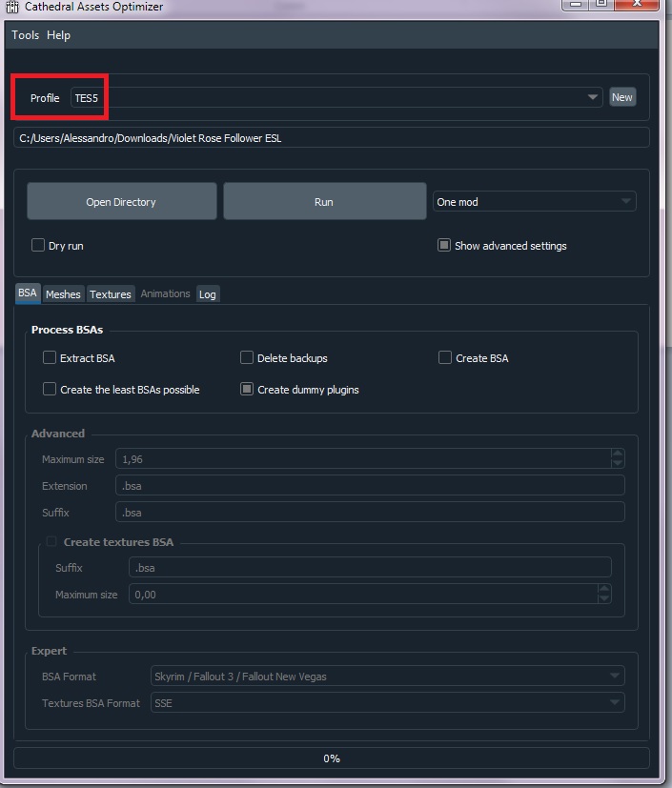
Task: Check the Delete backups checkbox
Action: click(x=247, y=358)
